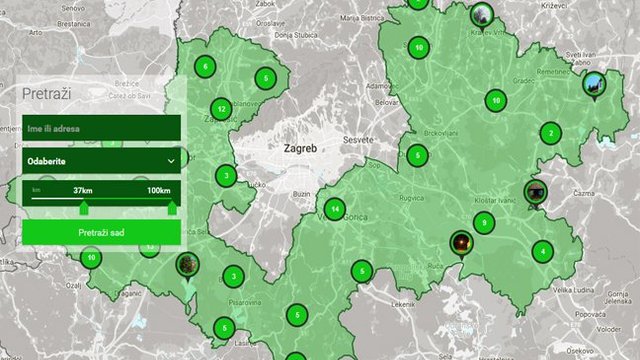The height and width of the screenshot is (360, 640).
Task: Open cluster marker 2 in the eastern region
Action: click(551, 133)
